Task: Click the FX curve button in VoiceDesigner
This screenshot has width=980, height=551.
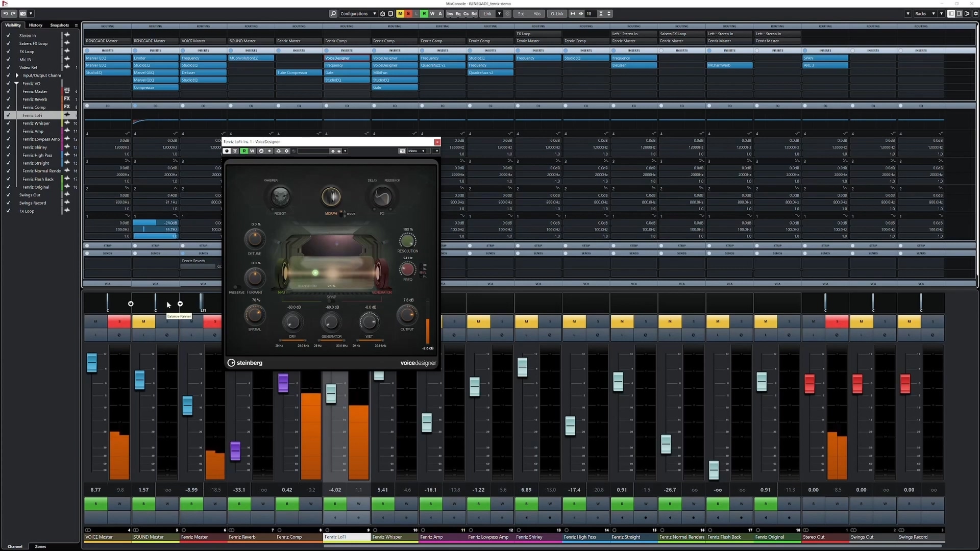Action: (382, 196)
